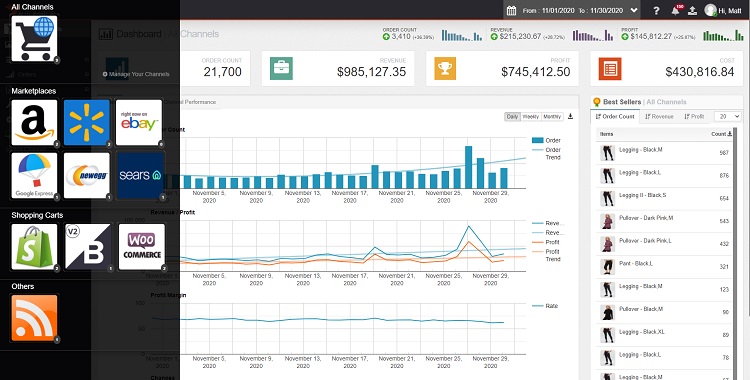Click the Manage Your Channels link
The image size is (750, 380).
[136, 74]
